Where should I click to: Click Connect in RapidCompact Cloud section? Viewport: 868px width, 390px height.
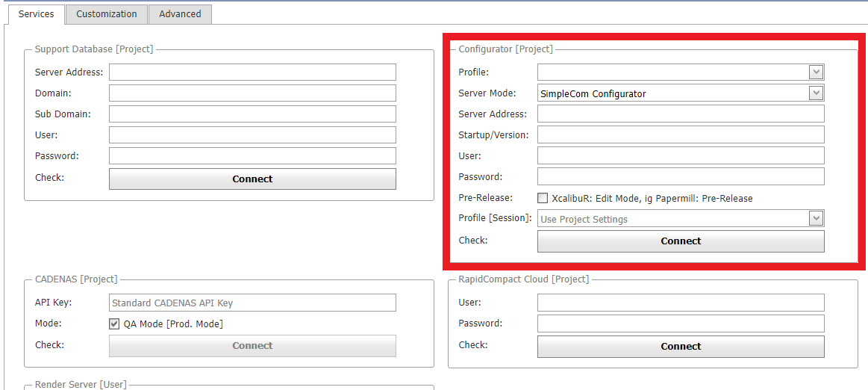[681, 347]
